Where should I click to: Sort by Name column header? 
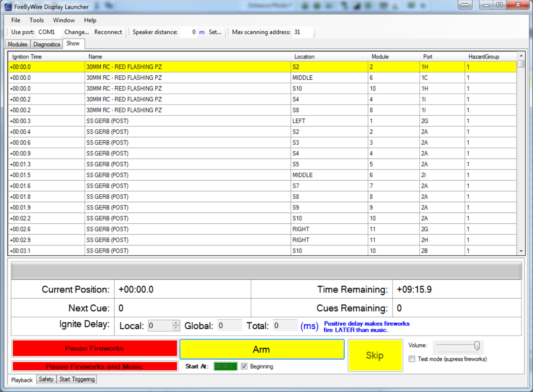click(x=188, y=56)
